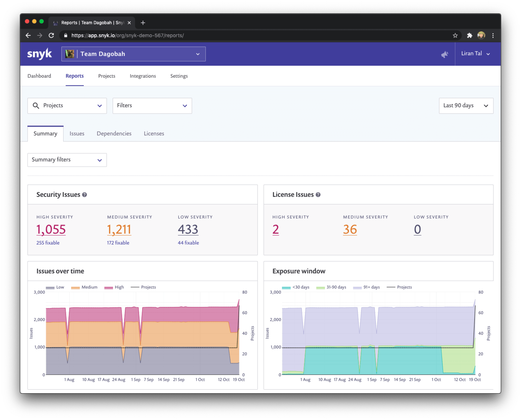Screen dimensions: 521x420
Task: Open the megaphone announcements icon
Action: coord(444,54)
